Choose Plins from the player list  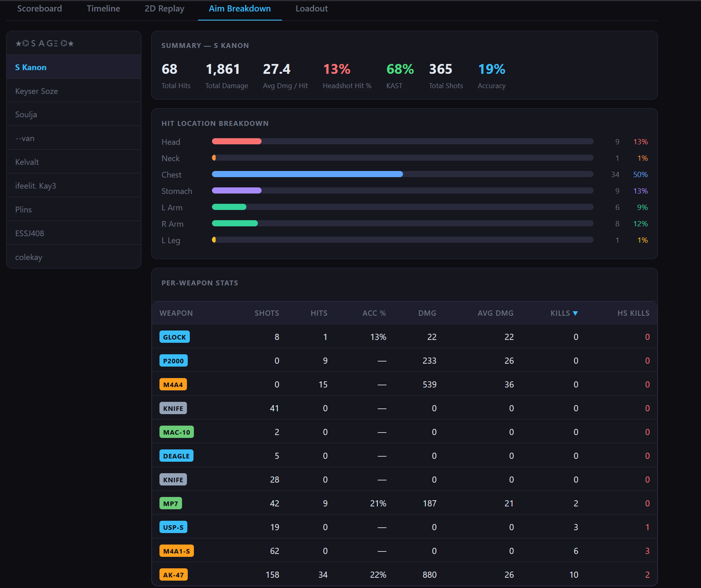tap(74, 210)
